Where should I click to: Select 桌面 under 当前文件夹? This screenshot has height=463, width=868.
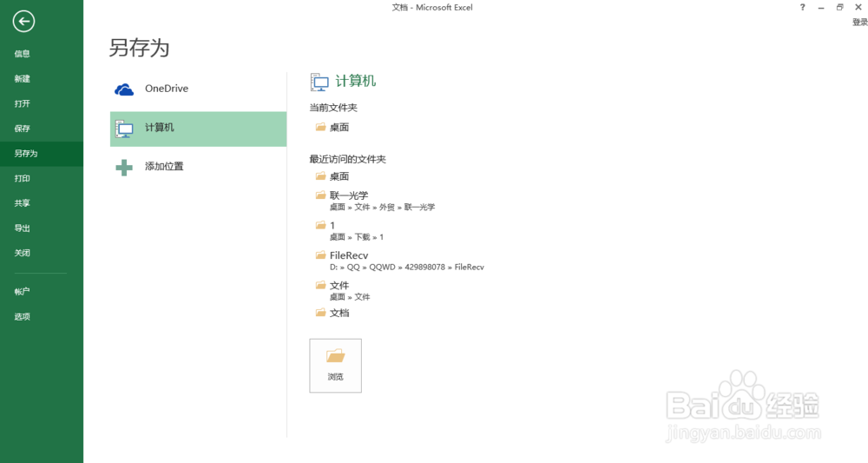tap(339, 128)
